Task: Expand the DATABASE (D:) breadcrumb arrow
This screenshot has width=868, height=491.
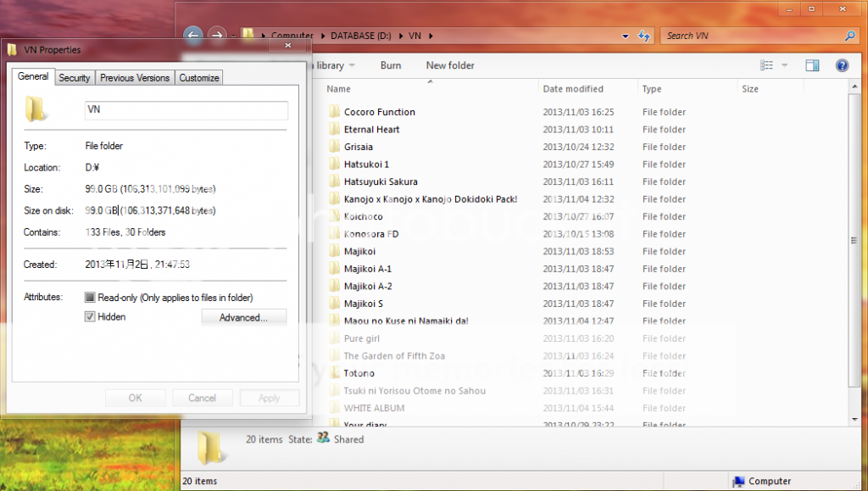Action: [x=403, y=36]
